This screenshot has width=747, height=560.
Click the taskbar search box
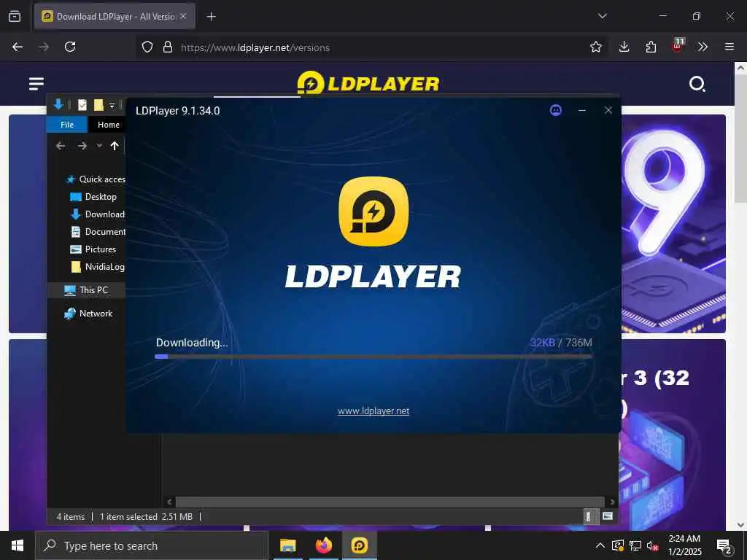152,545
